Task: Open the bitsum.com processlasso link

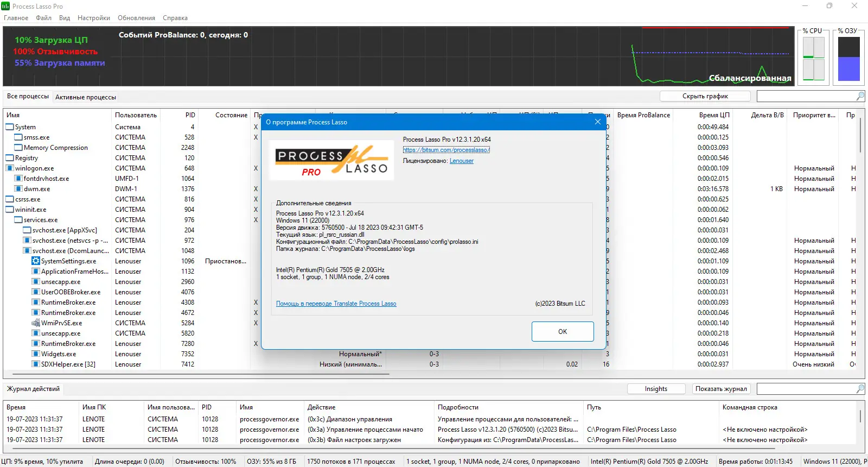Action: (446, 150)
